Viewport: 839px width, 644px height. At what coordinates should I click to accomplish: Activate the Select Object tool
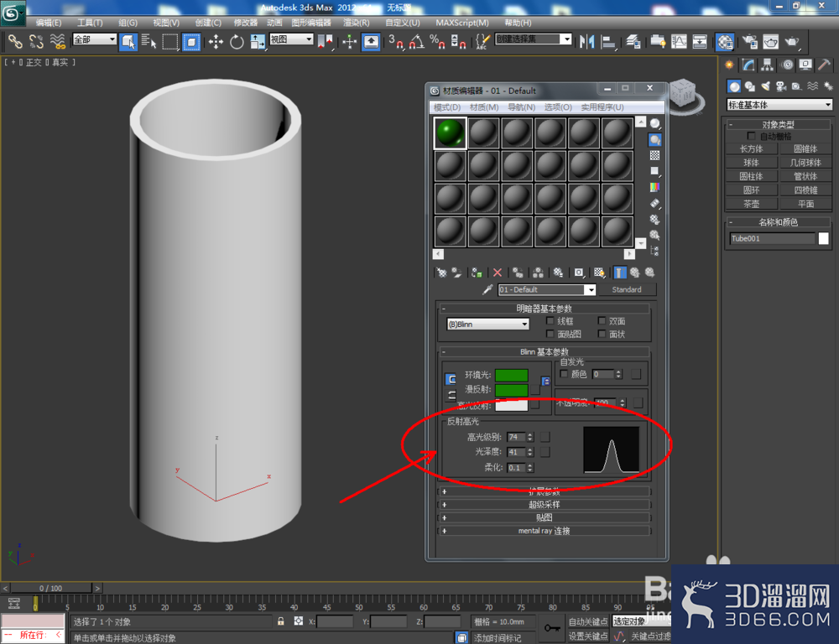[x=128, y=41]
